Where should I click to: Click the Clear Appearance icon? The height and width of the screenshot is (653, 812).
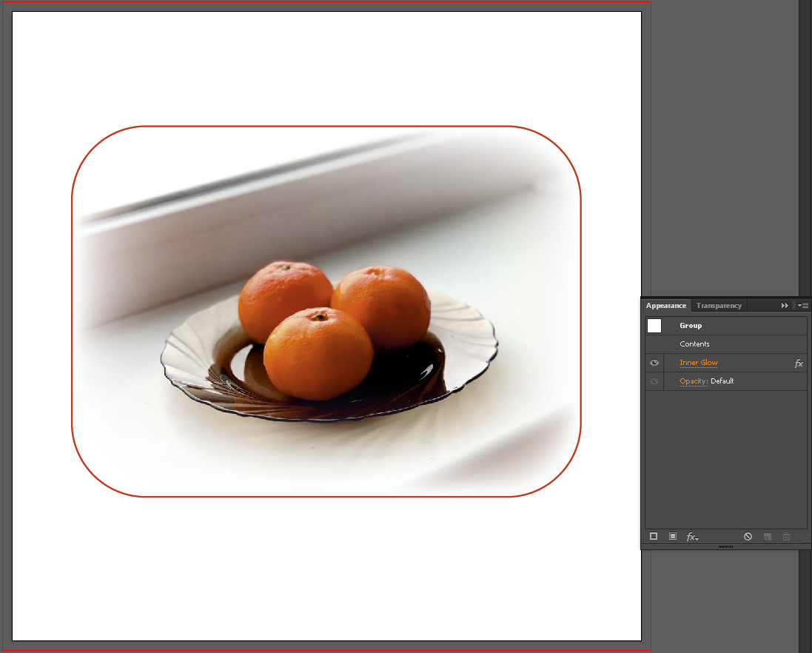click(748, 537)
